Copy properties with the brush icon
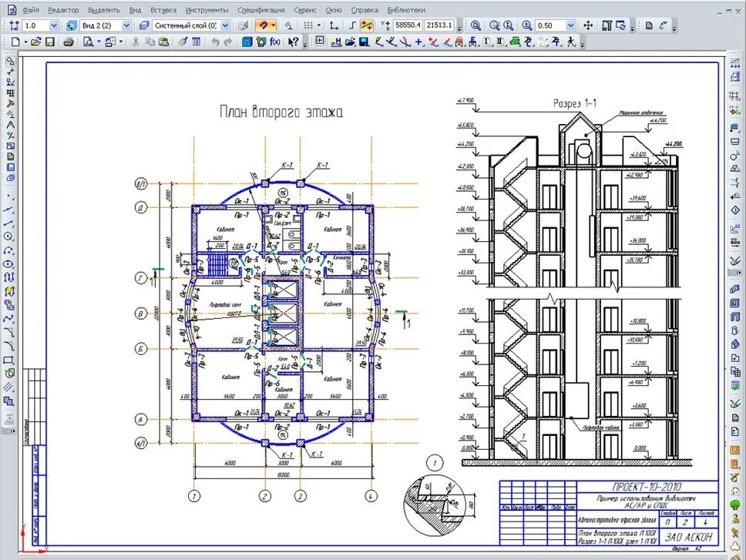This screenshot has width=746, height=560. tap(183, 42)
